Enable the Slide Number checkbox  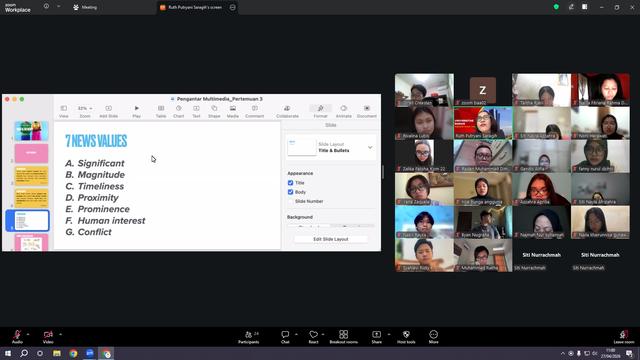click(x=290, y=201)
